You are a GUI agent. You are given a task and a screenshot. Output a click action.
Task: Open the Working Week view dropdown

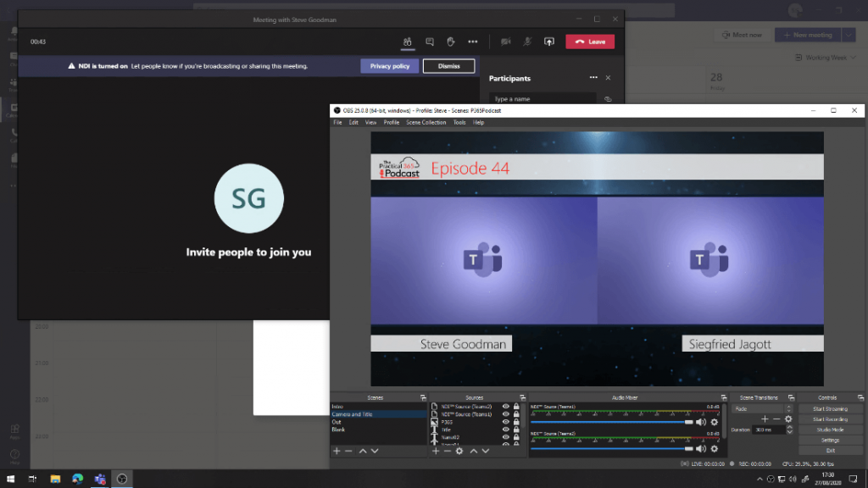coord(826,58)
